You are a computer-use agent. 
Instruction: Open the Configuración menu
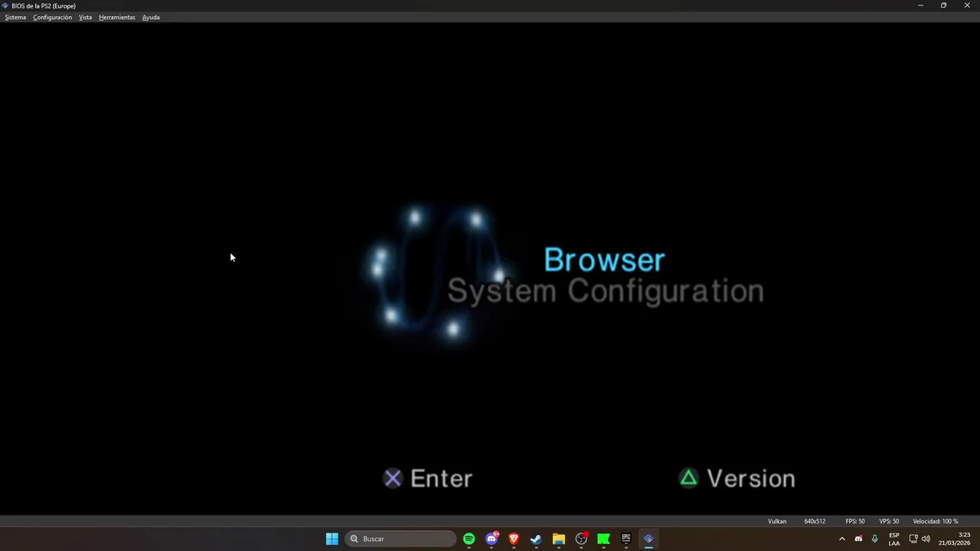(52, 17)
